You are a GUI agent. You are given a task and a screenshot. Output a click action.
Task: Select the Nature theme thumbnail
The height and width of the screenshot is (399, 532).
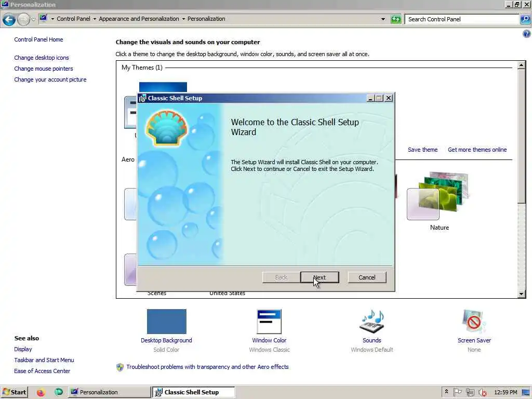pos(438,196)
